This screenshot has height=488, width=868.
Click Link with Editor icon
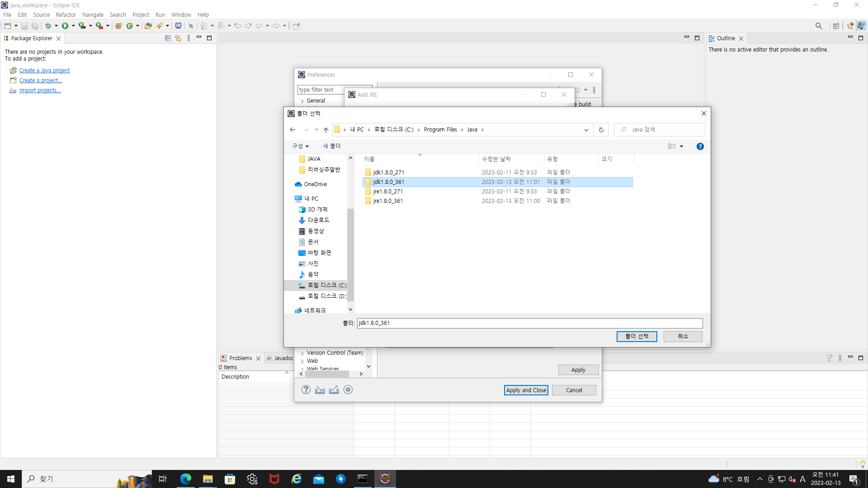[x=178, y=38]
